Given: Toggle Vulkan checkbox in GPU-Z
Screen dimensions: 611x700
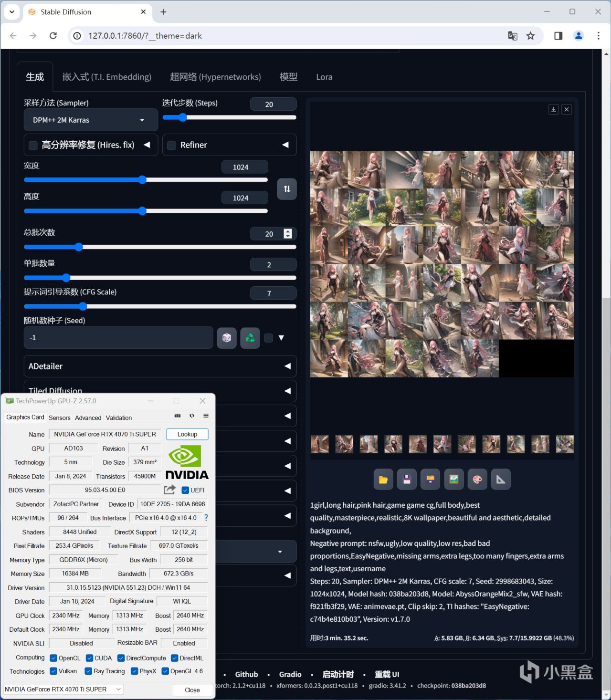Looking at the screenshot, I should click(53, 671).
